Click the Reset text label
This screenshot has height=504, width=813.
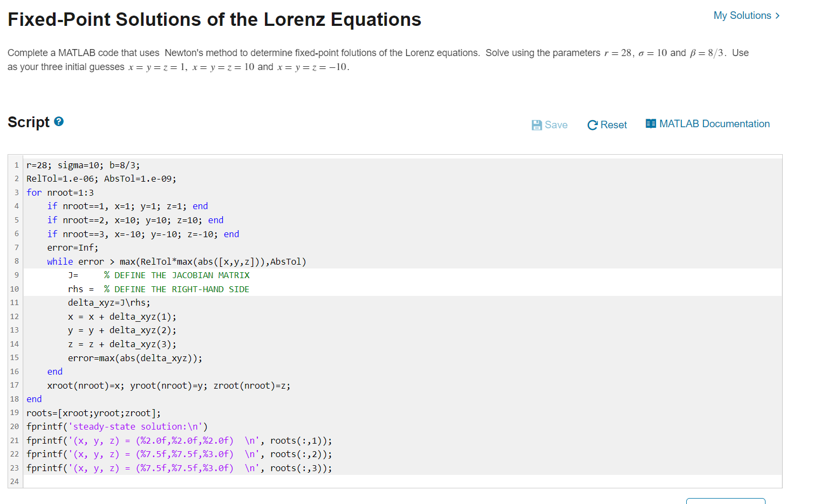tap(613, 125)
